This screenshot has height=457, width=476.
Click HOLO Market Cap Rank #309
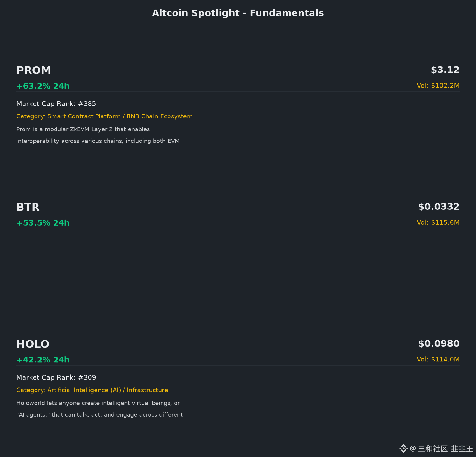[x=56, y=377]
